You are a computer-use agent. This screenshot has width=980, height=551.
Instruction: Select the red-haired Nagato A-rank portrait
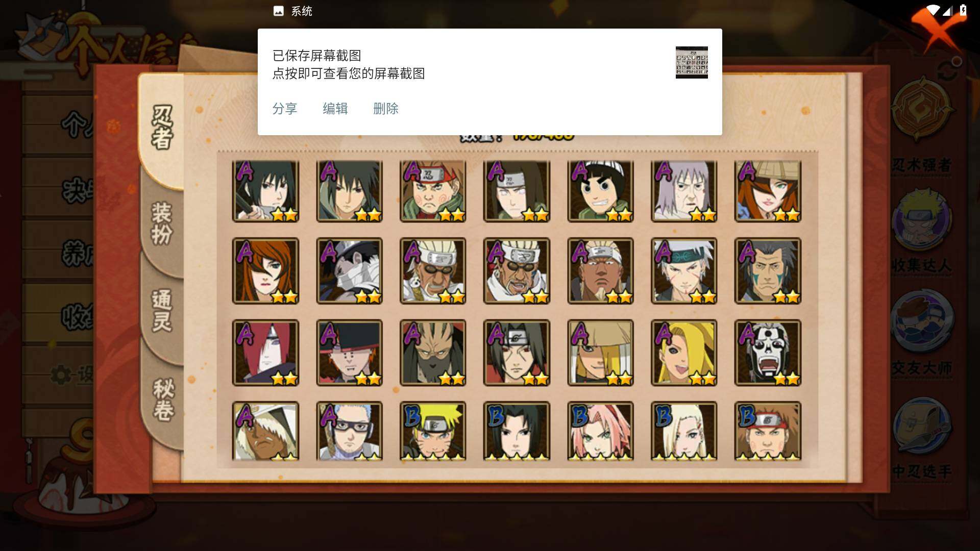[265, 353]
